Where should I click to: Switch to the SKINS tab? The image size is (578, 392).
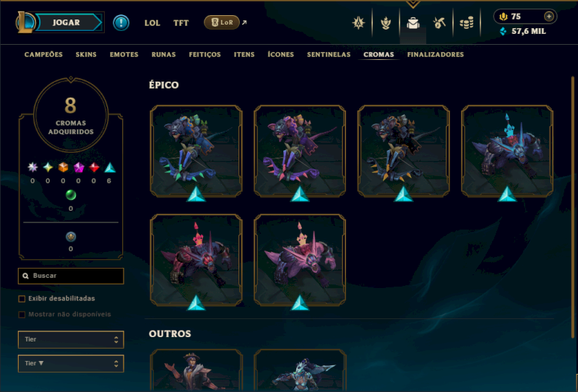[86, 55]
